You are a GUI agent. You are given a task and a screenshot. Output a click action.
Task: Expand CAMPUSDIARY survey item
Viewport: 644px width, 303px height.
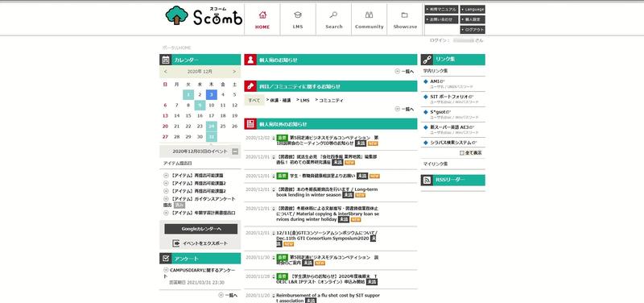(166, 270)
